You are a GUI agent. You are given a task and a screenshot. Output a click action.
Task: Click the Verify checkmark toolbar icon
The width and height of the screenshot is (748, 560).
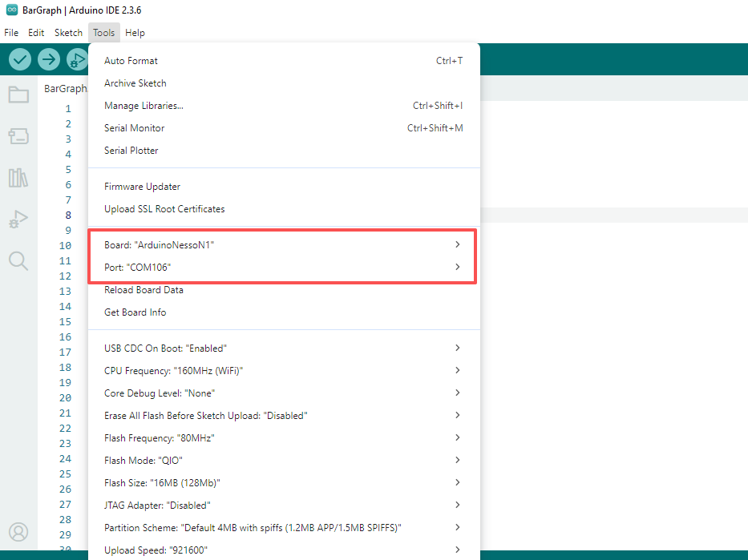pos(20,59)
